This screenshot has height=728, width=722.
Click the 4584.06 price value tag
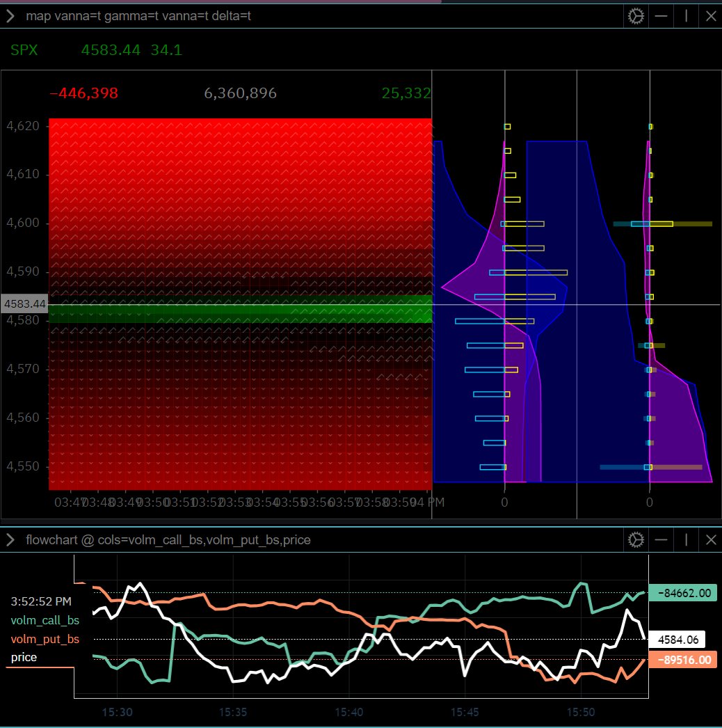point(677,640)
